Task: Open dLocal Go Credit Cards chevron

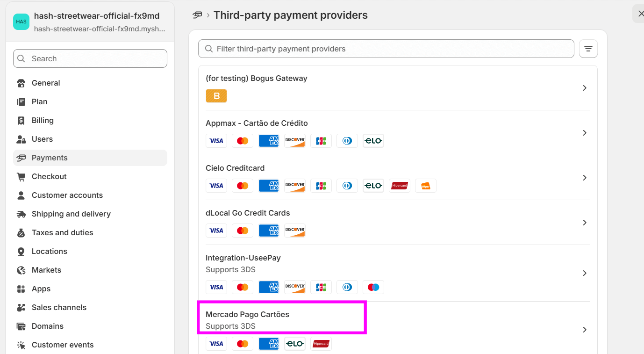Action: point(585,223)
